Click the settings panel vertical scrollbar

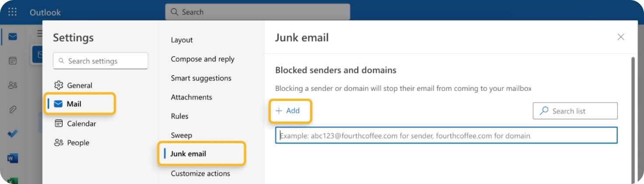(x=631, y=118)
